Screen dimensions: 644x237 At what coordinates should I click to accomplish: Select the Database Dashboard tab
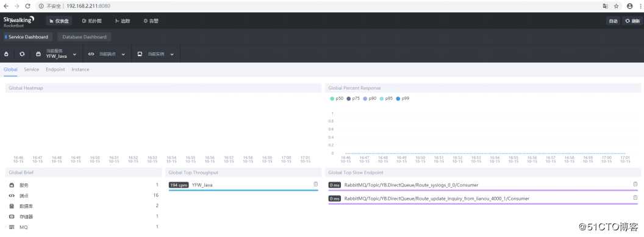coord(84,37)
